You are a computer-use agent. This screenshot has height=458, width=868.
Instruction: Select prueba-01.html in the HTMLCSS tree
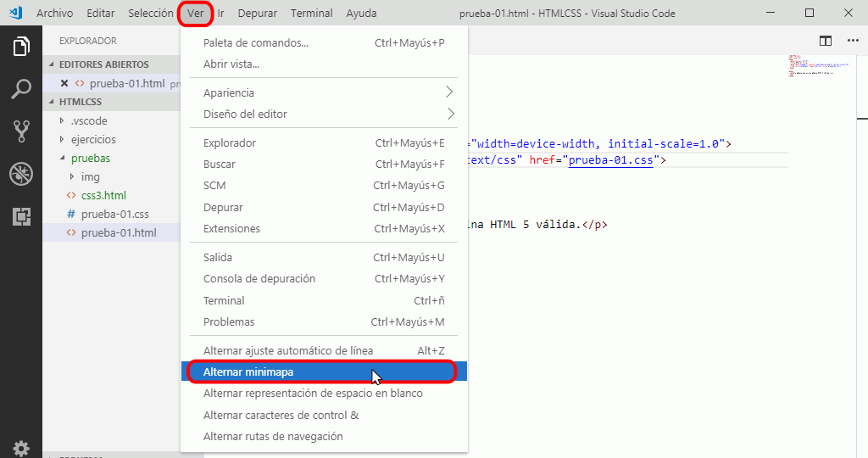pos(111,232)
